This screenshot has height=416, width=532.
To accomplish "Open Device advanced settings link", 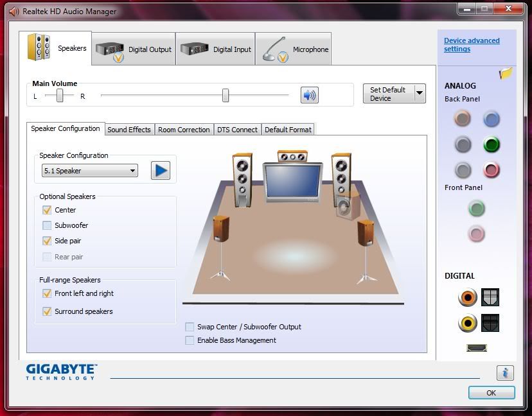I will [471, 45].
